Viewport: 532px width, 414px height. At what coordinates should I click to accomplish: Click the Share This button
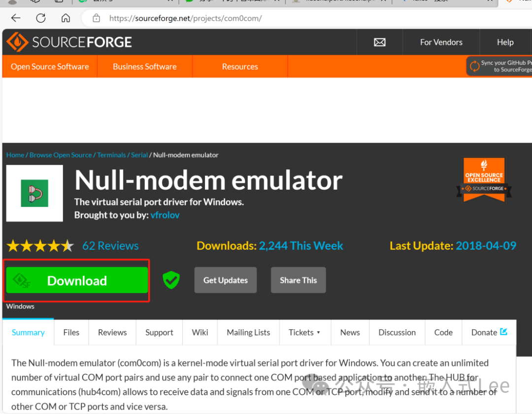click(298, 280)
